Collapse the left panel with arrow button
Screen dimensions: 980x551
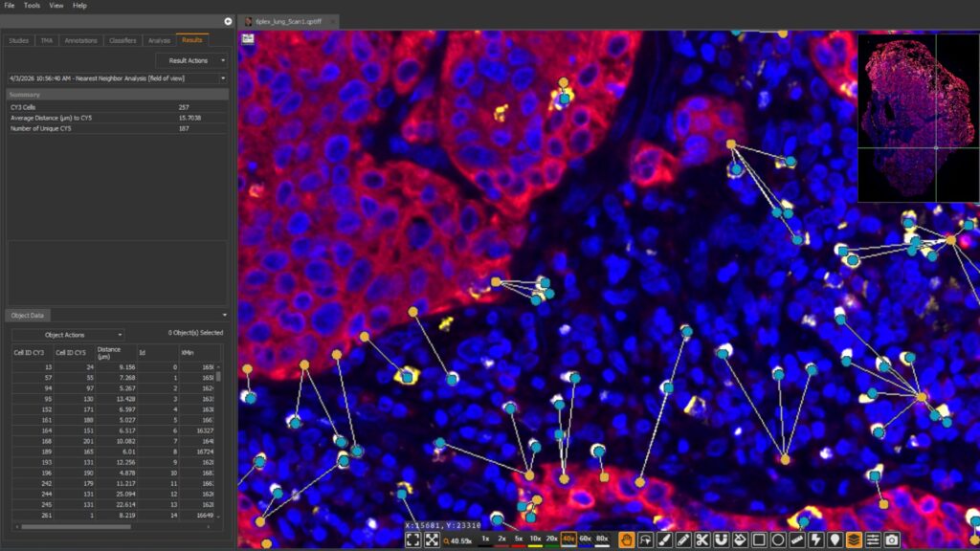[x=228, y=21]
